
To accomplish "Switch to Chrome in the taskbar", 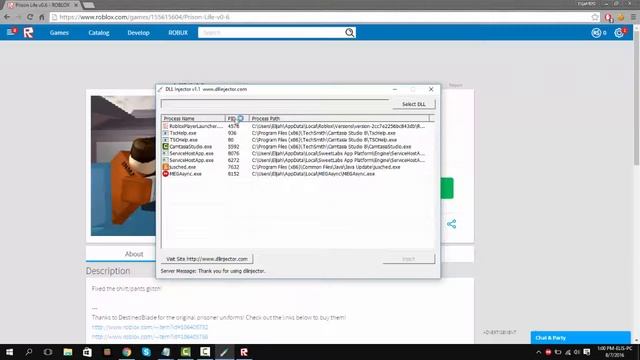I will tap(127, 352).
